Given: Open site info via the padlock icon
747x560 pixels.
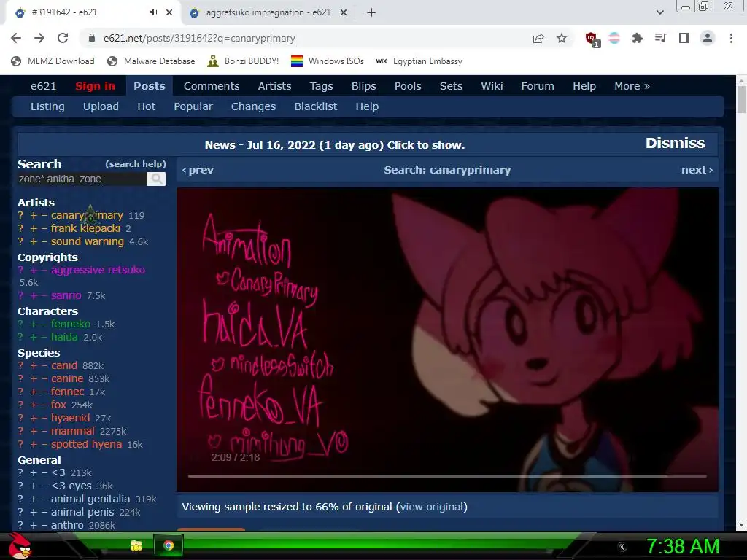Looking at the screenshot, I should tap(92, 38).
